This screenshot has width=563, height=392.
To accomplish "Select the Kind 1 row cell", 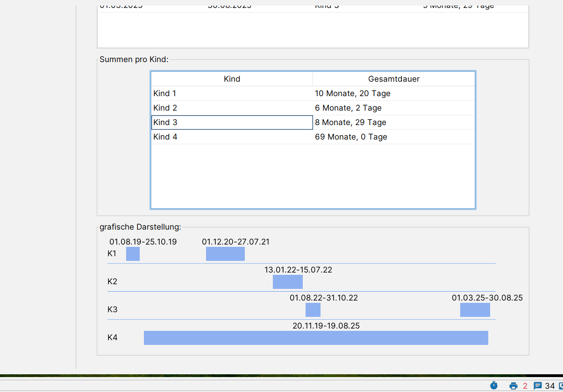I will click(232, 93).
